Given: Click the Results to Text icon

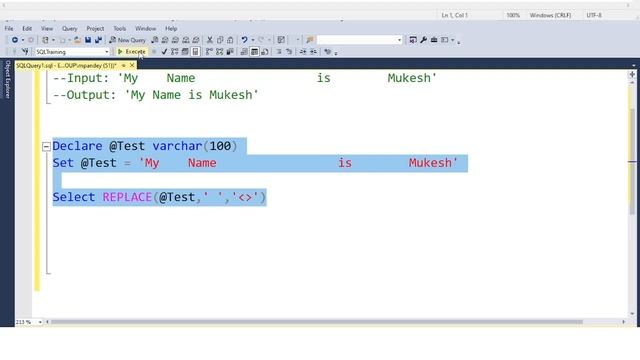Looking at the screenshot, I should click(244, 52).
